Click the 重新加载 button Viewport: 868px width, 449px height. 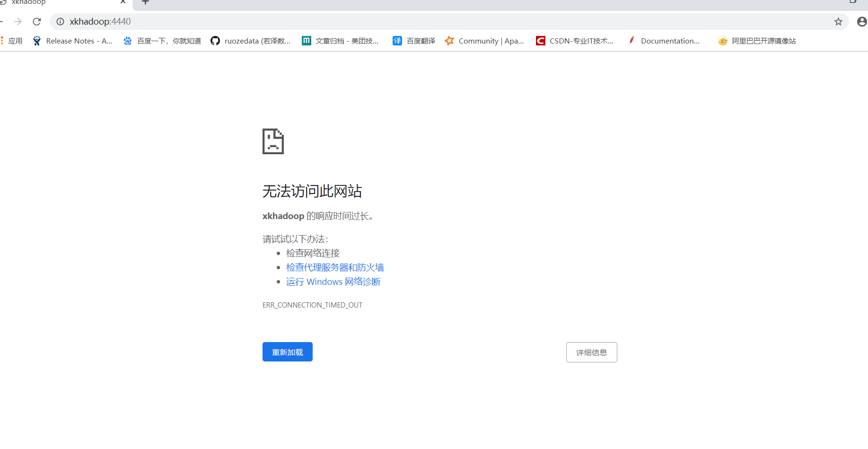[287, 352]
